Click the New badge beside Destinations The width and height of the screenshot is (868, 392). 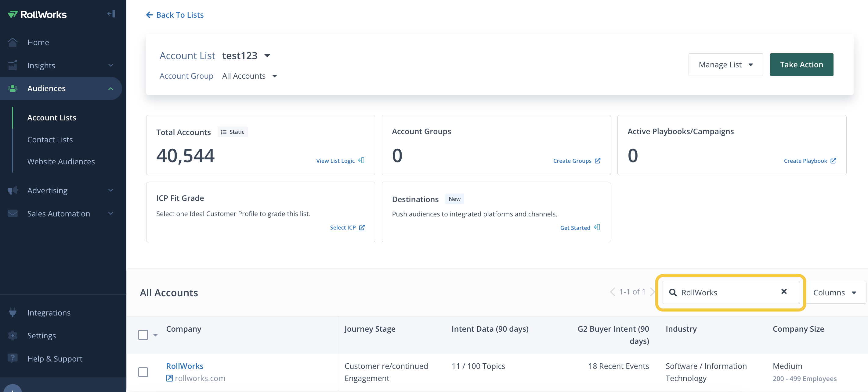pyautogui.click(x=454, y=199)
